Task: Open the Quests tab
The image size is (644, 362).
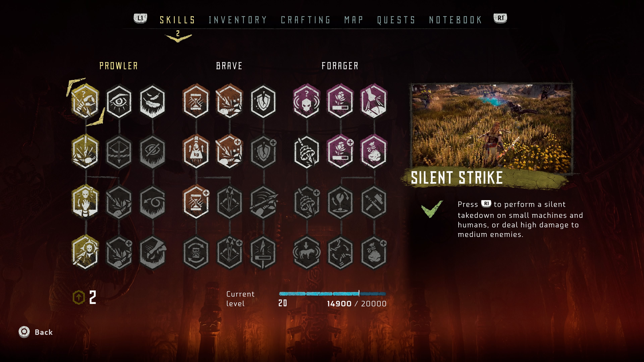Action: pos(396,20)
